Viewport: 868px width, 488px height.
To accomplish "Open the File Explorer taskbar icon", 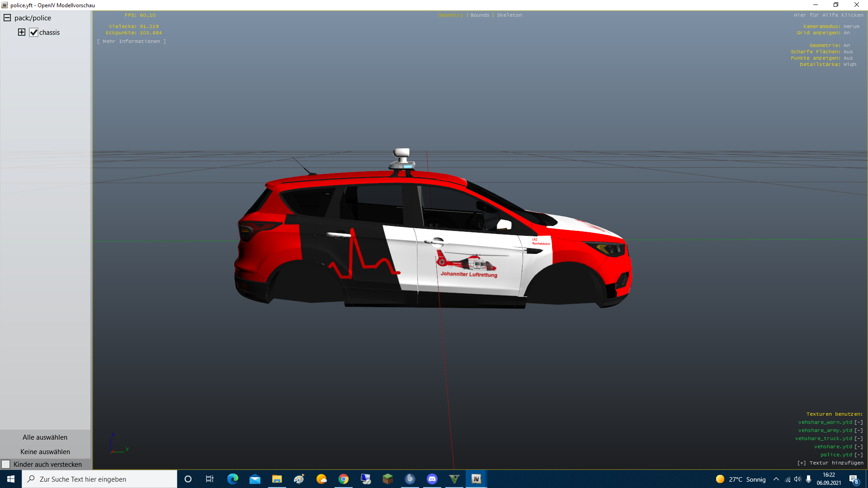I will 277,479.
